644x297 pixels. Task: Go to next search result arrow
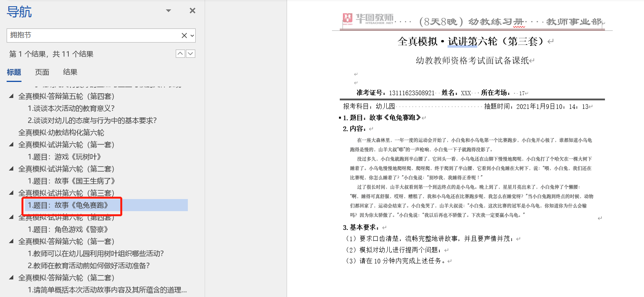point(191,54)
